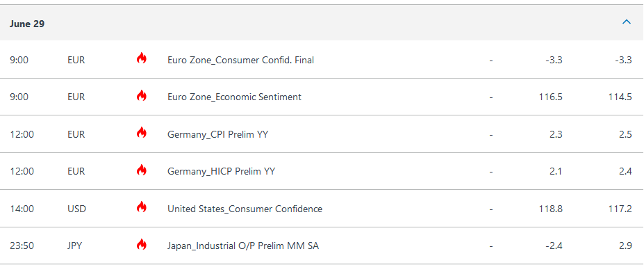Open Euro Zone_Economic Sentiment event
The height and width of the screenshot is (265, 644).
pos(235,97)
